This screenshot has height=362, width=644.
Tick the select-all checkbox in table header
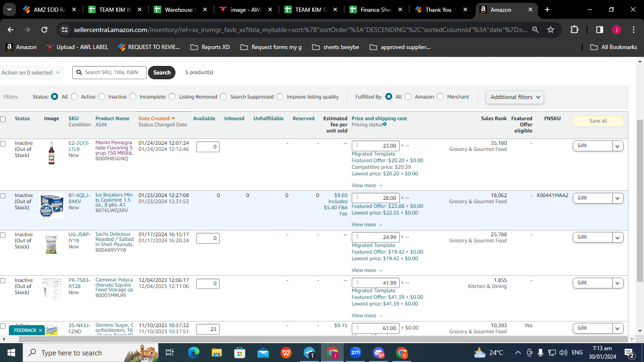click(x=3, y=119)
